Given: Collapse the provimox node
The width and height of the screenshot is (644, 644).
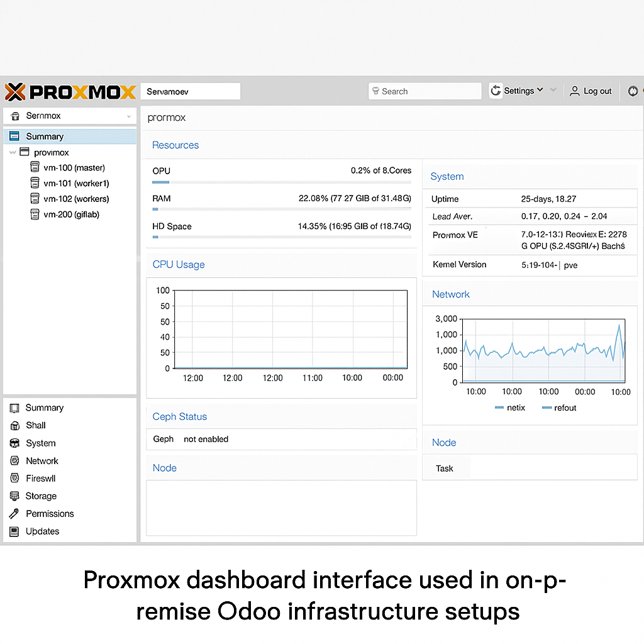Looking at the screenshot, I should tap(13, 152).
